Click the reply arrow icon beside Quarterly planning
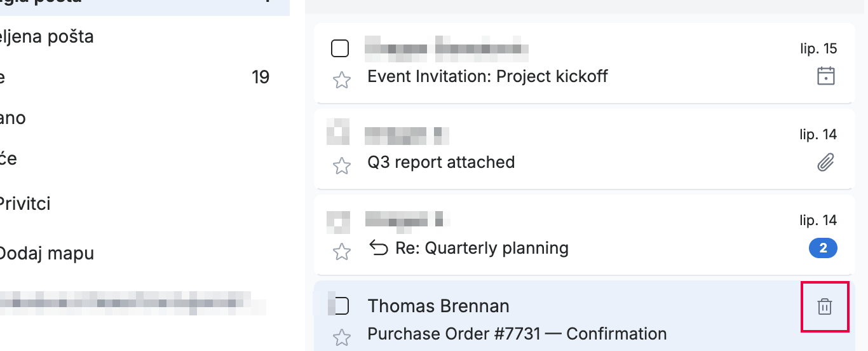Screen dimensions: 868x351 (x=378, y=248)
